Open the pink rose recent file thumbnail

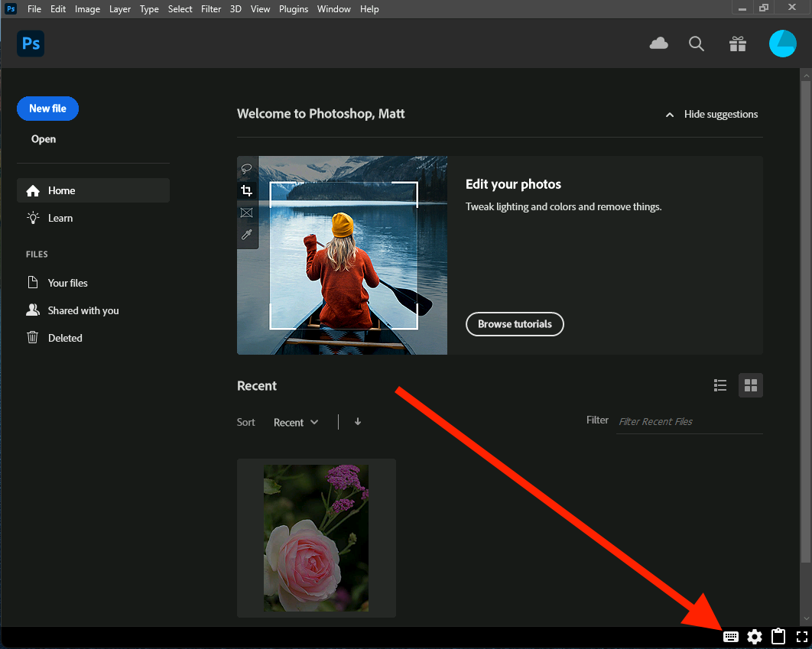click(x=316, y=537)
